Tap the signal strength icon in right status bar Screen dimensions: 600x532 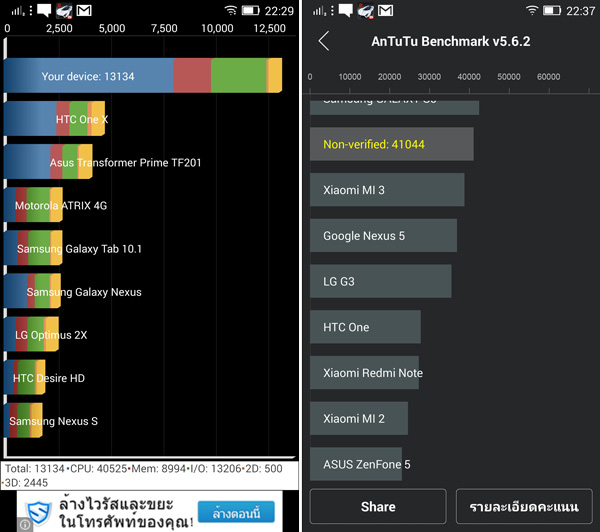[319, 11]
